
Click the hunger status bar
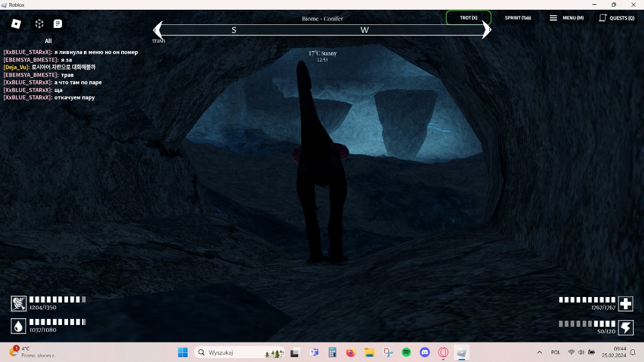(x=57, y=299)
